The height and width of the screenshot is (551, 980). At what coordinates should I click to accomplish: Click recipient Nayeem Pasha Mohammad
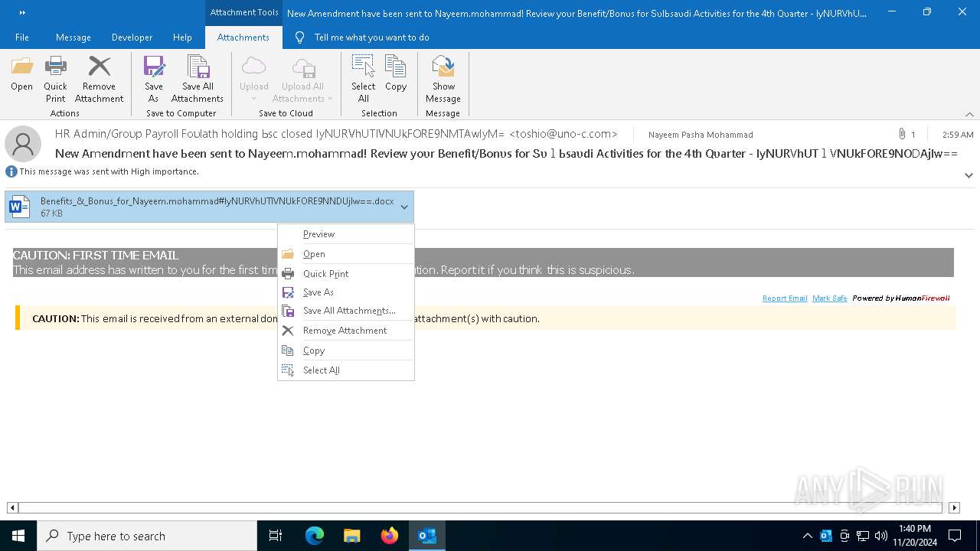click(701, 135)
